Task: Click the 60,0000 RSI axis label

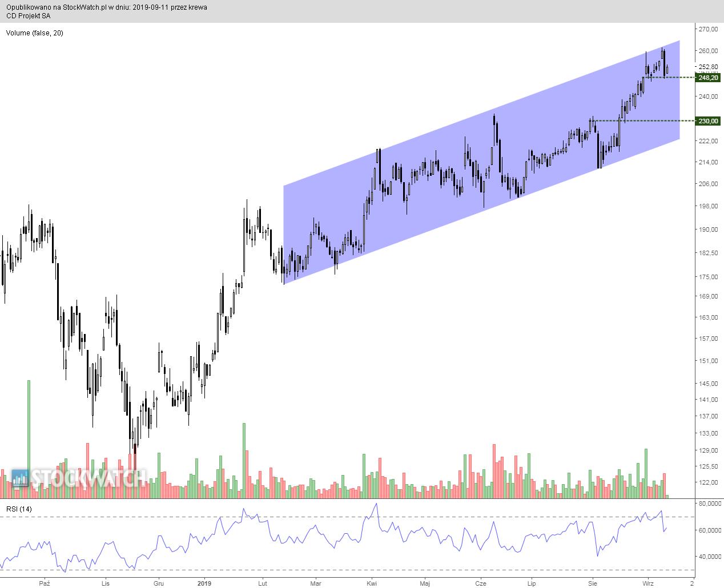Action: coord(709,530)
